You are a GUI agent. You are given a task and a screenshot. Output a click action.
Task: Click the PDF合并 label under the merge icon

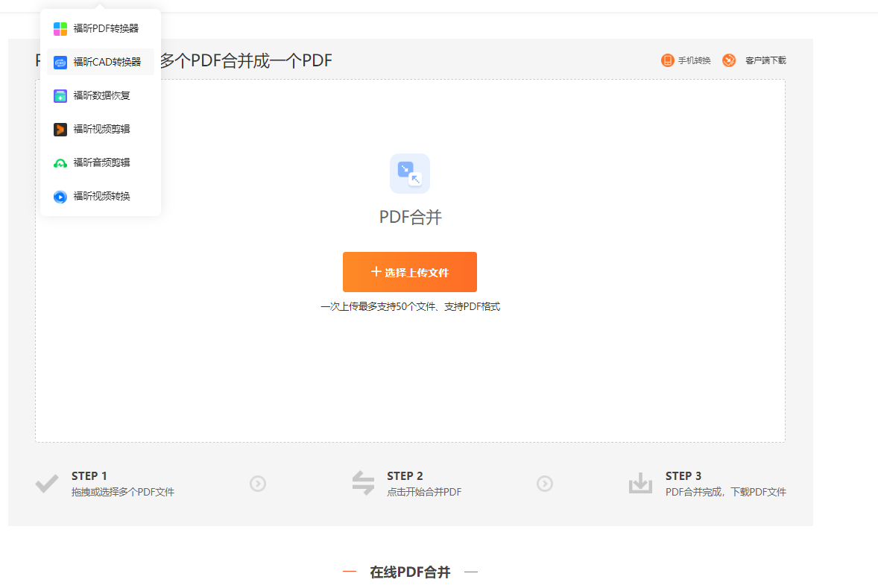pyautogui.click(x=411, y=218)
